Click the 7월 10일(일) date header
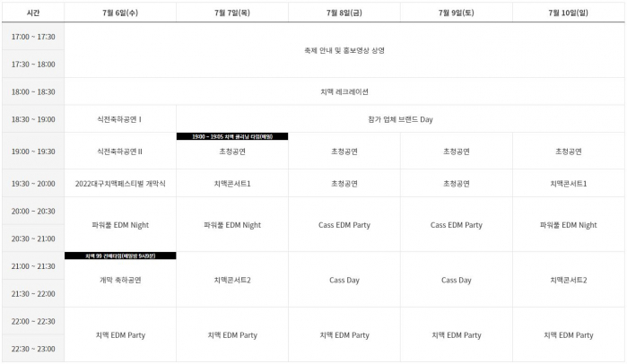The width and height of the screenshot is (627, 364). click(x=569, y=13)
